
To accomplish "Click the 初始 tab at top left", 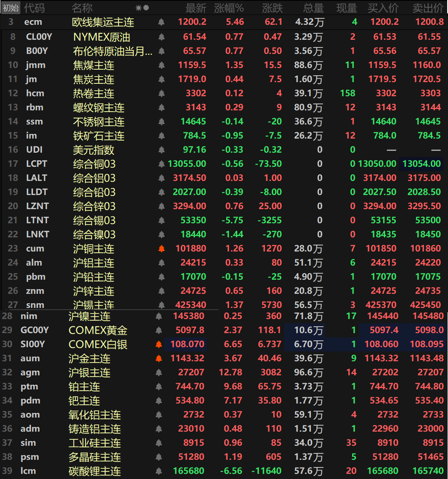I will pyautogui.click(x=11, y=8).
